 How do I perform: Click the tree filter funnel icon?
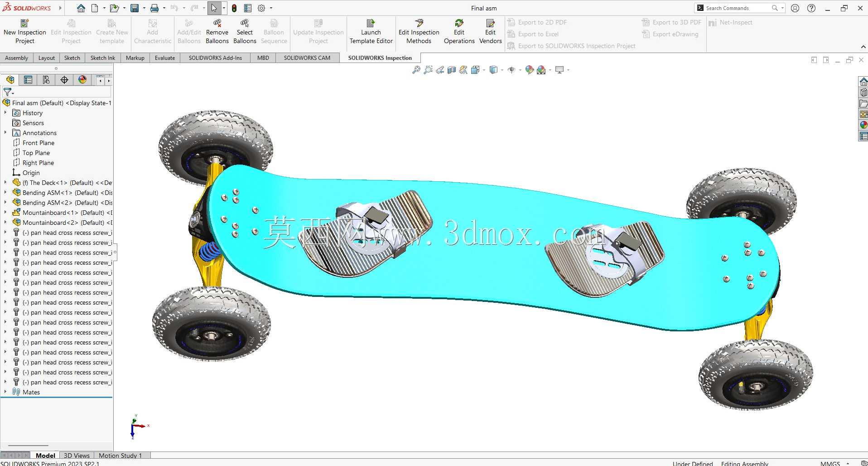click(8, 92)
